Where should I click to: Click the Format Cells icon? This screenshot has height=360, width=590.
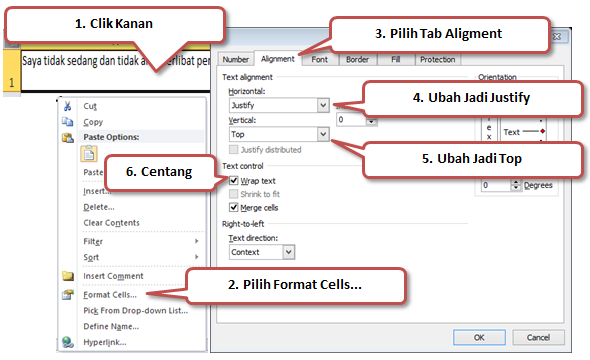pos(68,295)
